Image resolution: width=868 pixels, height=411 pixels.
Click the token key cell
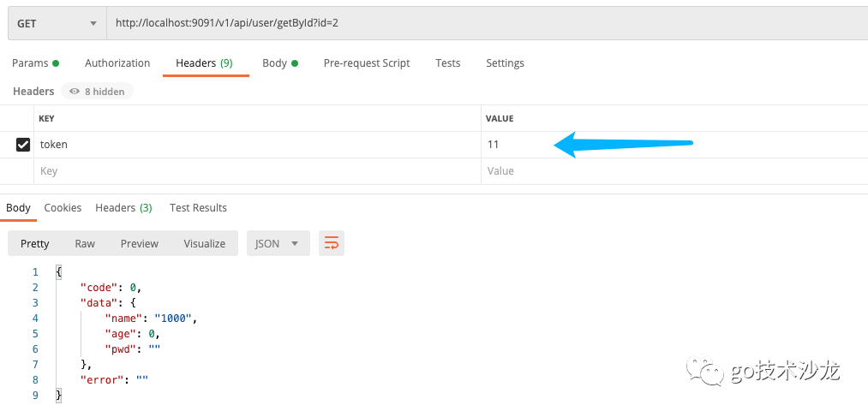(257, 145)
